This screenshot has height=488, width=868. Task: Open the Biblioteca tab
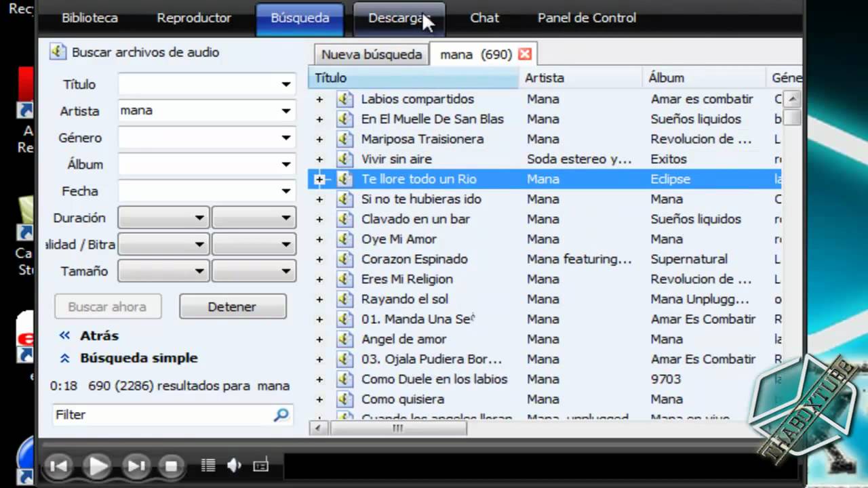click(90, 18)
